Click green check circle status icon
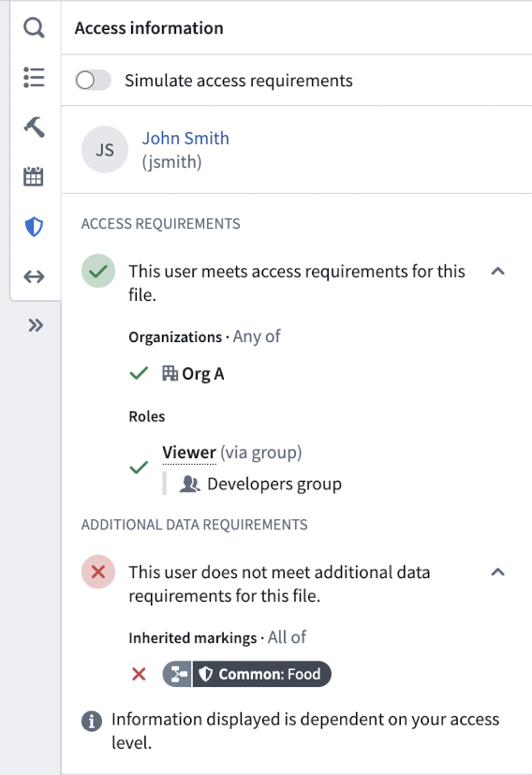The height and width of the screenshot is (775, 532). pyautogui.click(x=98, y=271)
